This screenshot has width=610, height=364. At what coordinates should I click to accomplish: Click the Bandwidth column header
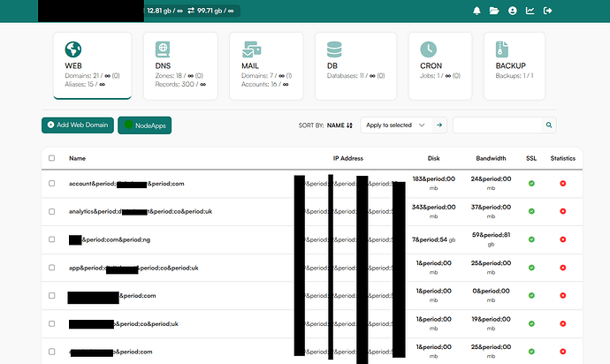click(491, 158)
